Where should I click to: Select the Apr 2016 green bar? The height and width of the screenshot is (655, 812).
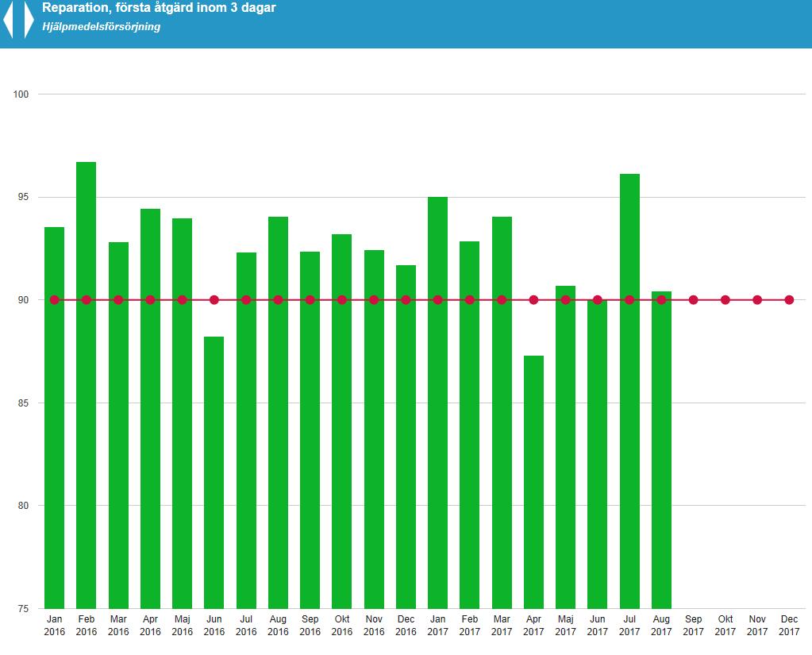coord(150,409)
